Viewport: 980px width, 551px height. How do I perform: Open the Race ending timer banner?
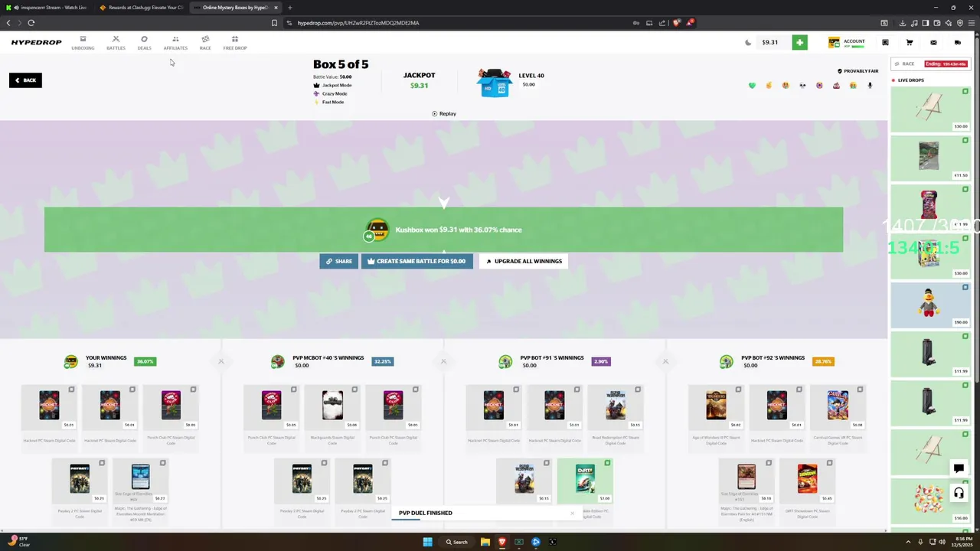coord(929,64)
